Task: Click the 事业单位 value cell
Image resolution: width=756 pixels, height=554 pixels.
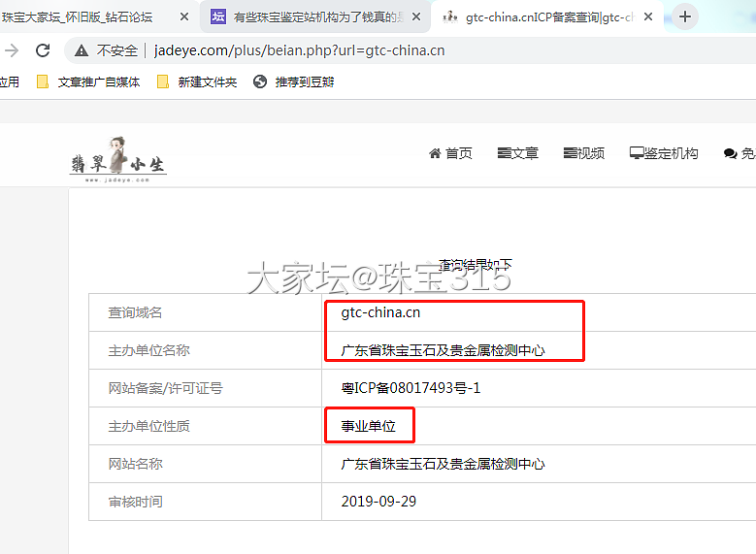Action: tap(369, 426)
